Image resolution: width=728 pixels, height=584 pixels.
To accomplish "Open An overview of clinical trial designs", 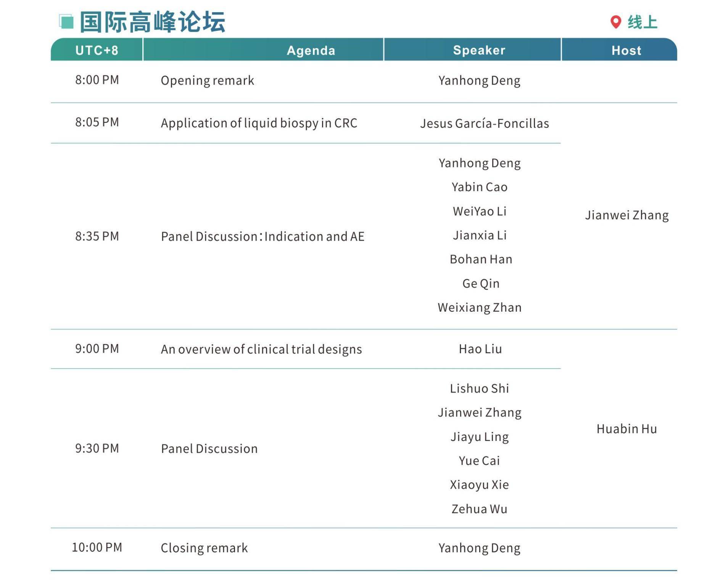I will [x=261, y=349].
